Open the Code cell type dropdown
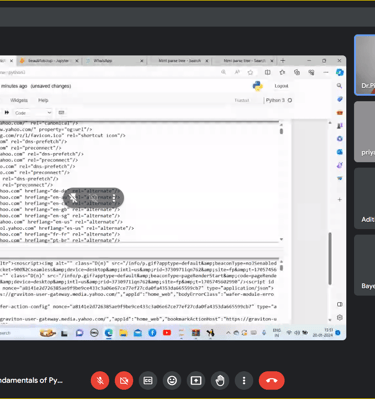This screenshot has width=375, height=399. coord(32,113)
